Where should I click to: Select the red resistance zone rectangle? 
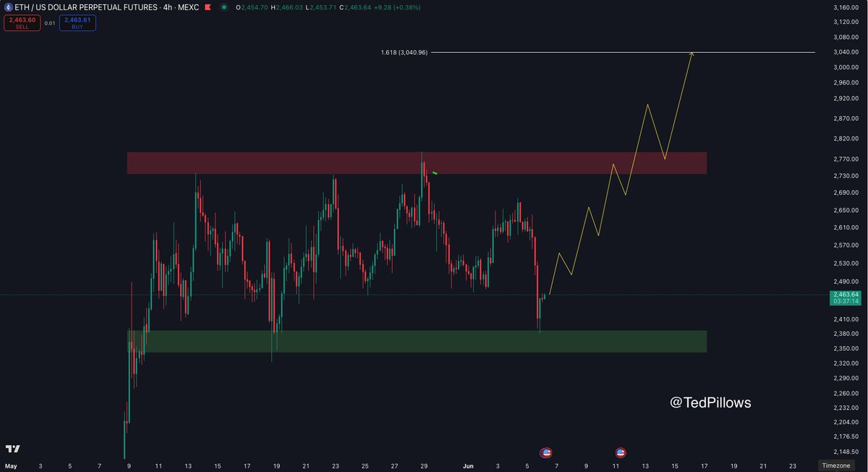[289, 163]
